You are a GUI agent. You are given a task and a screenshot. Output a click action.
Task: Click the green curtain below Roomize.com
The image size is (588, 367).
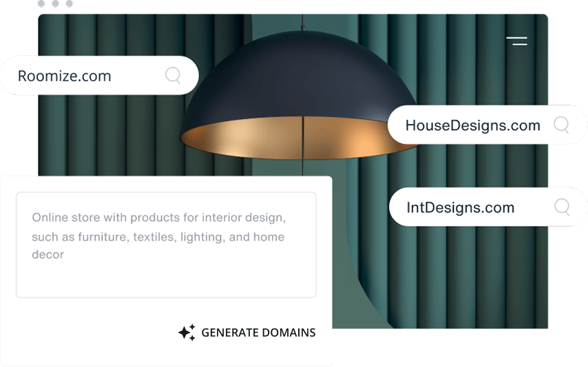tap(112, 135)
